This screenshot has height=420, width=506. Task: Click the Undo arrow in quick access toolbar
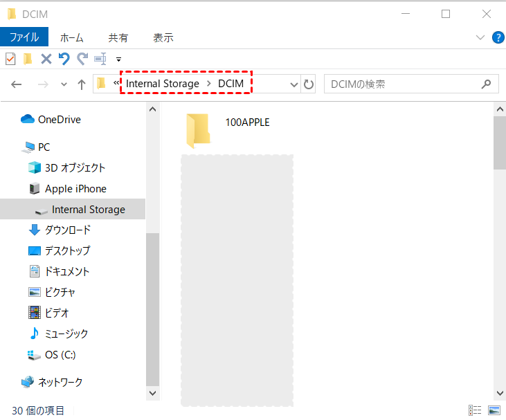64,59
